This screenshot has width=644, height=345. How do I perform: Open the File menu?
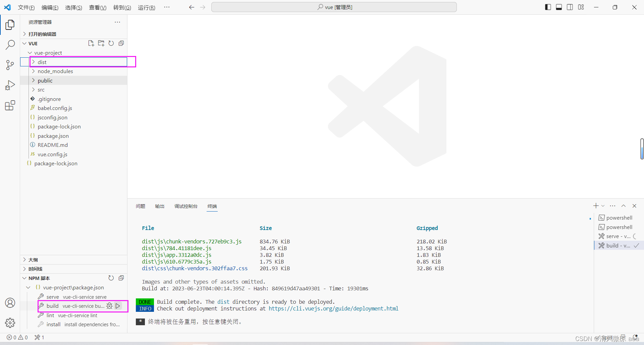(x=26, y=7)
